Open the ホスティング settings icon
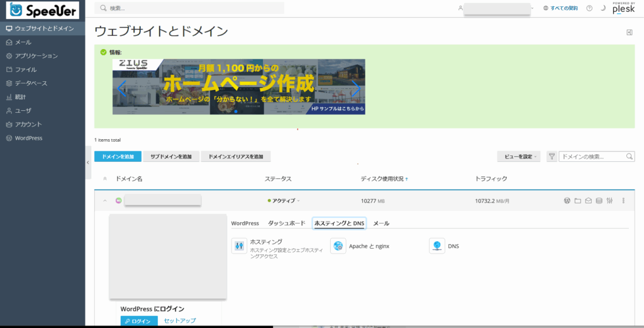Screen dimensions: 644x328 click(x=239, y=246)
